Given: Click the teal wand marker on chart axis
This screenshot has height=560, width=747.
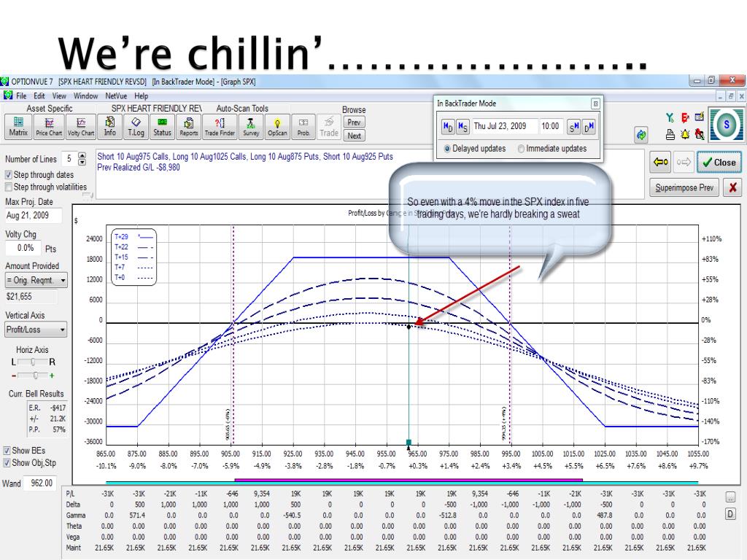Looking at the screenshot, I should (409, 443).
